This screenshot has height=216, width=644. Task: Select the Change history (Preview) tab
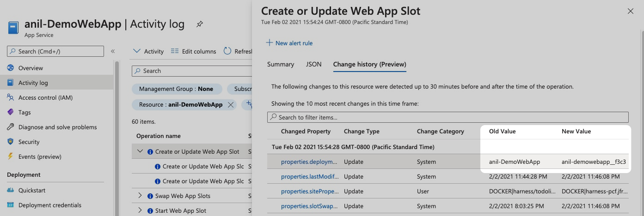pyautogui.click(x=370, y=64)
